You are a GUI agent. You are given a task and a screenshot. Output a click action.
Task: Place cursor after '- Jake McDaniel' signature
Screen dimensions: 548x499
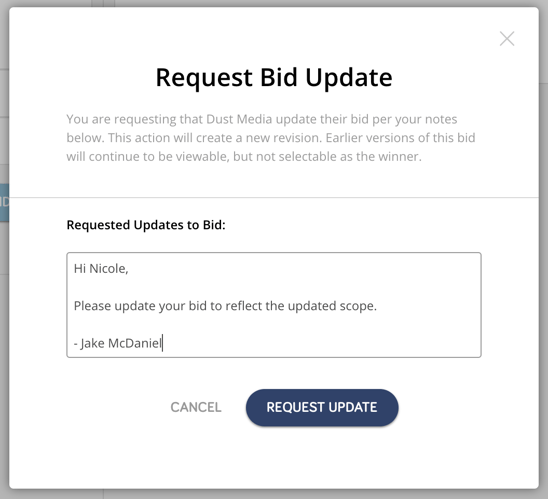[x=163, y=343]
